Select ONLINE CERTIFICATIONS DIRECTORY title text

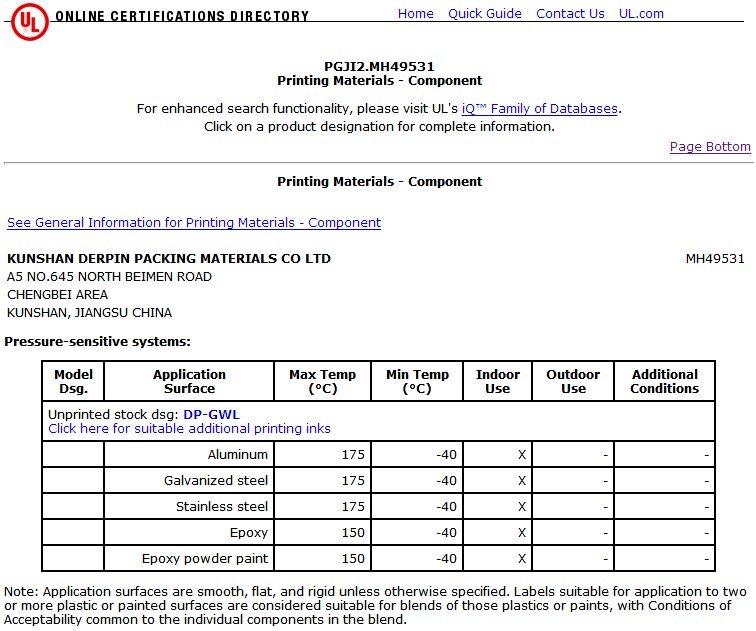182,16
